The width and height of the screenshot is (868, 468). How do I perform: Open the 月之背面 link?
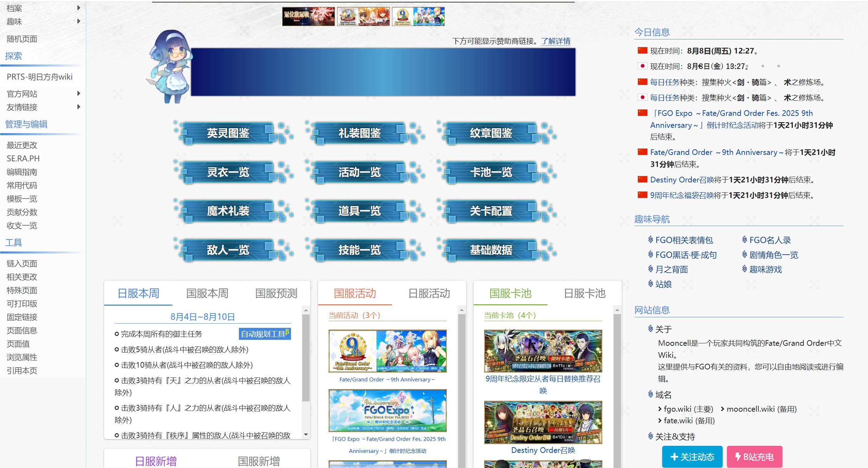[671, 269]
